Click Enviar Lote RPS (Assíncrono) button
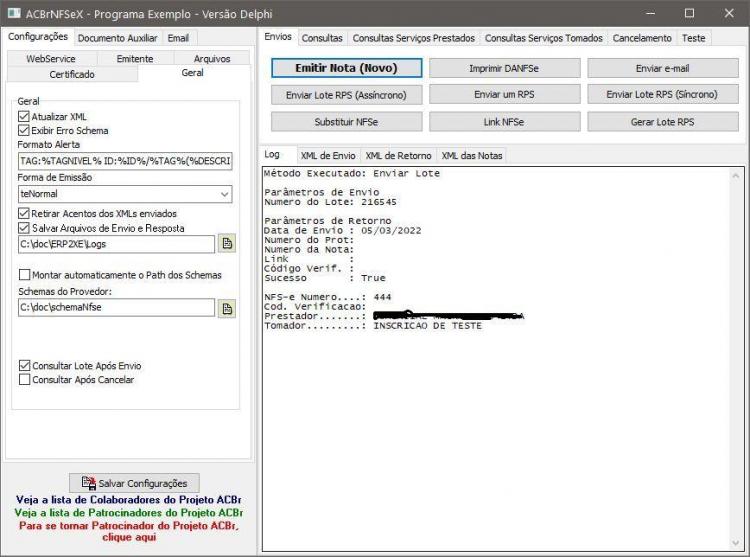Image resolution: width=750 pixels, height=557 pixels. [x=346, y=95]
